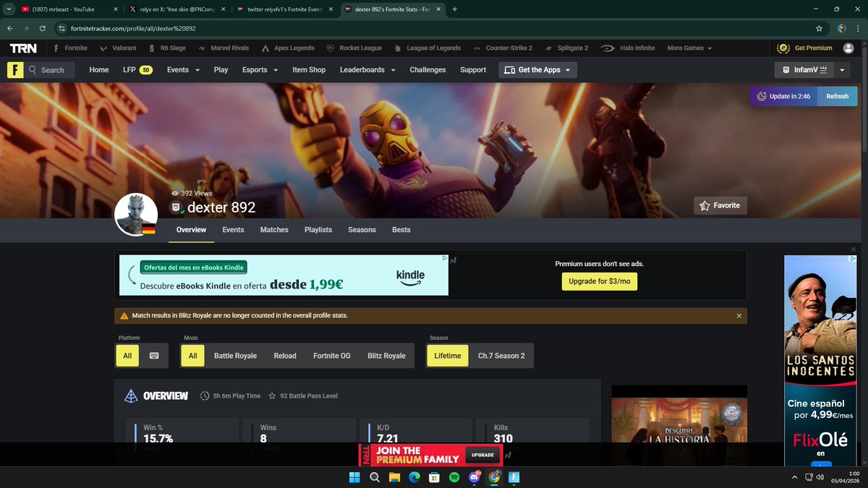Screen dimensions: 868x488
Task: Open the Support page
Action: pyautogui.click(x=473, y=70)
